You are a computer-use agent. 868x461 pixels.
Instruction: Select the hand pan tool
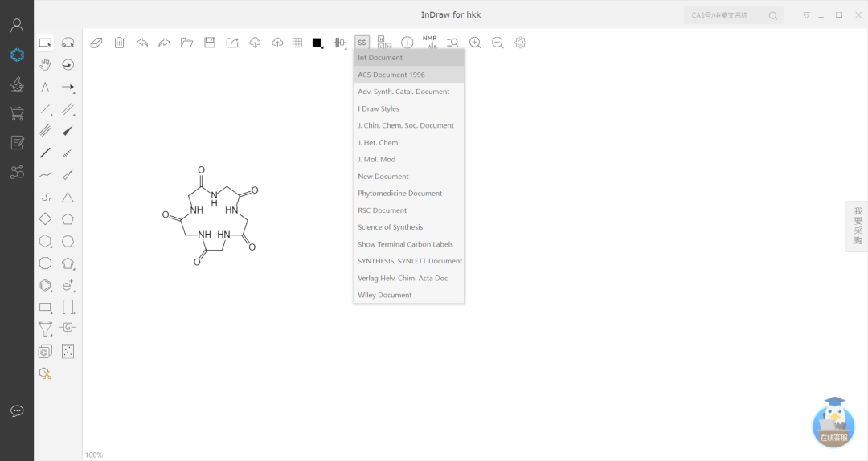click(x=46, y=64)
